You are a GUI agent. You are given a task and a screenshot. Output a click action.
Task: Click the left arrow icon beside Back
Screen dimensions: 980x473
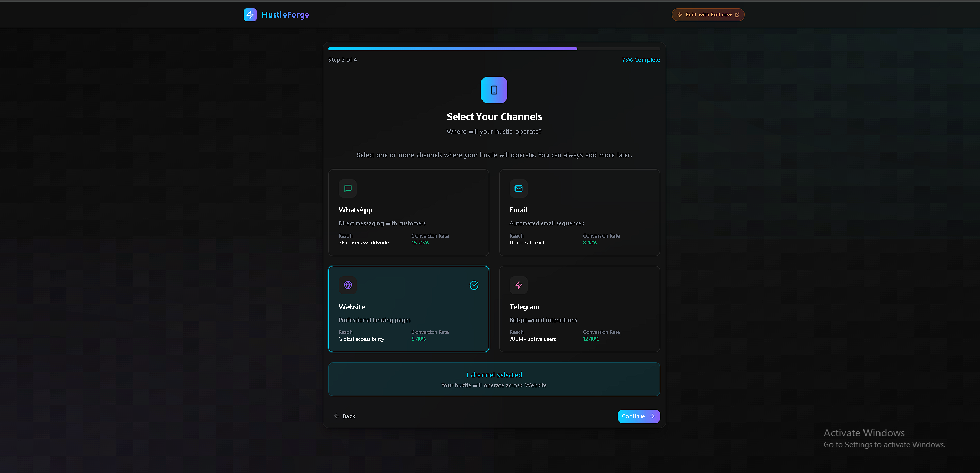[336, 416]
